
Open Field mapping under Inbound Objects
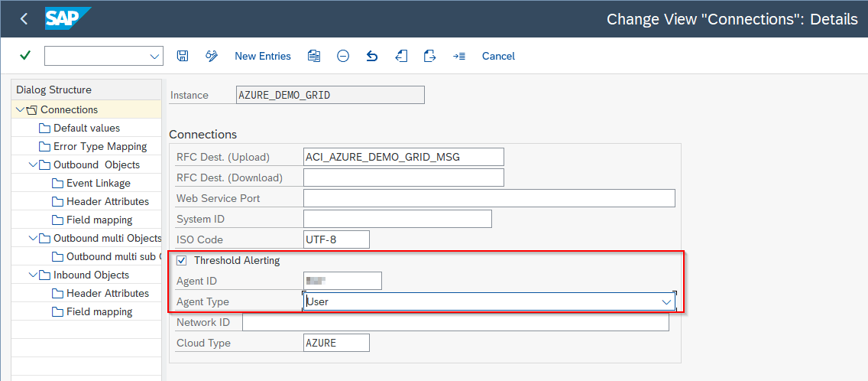(x=99, y=311)
